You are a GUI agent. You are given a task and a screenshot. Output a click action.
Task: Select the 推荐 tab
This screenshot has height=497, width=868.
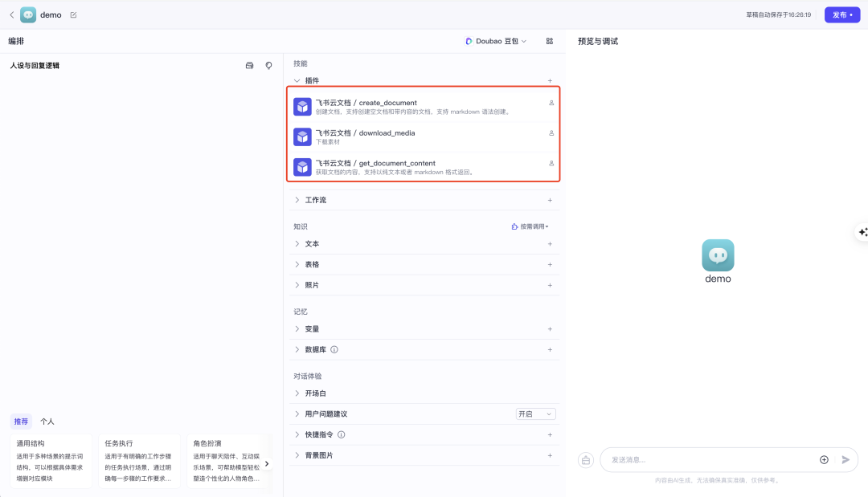tap(21, 422)
